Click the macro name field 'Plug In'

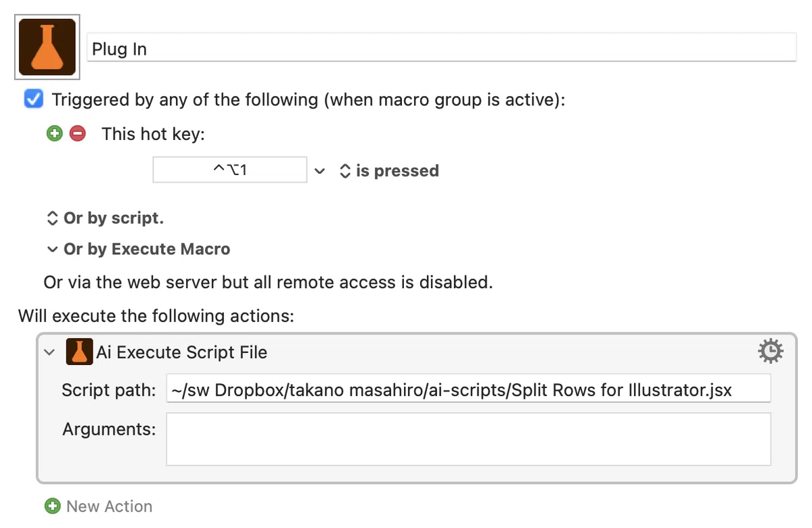coord(442,49)
